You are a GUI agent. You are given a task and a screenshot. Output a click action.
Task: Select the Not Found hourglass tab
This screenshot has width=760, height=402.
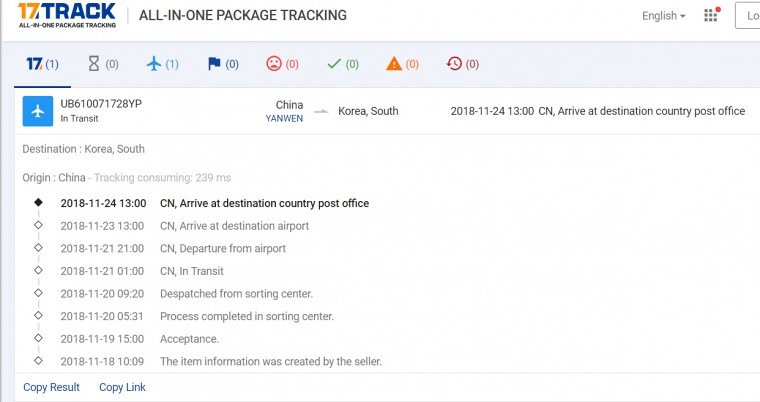point(103,64)
